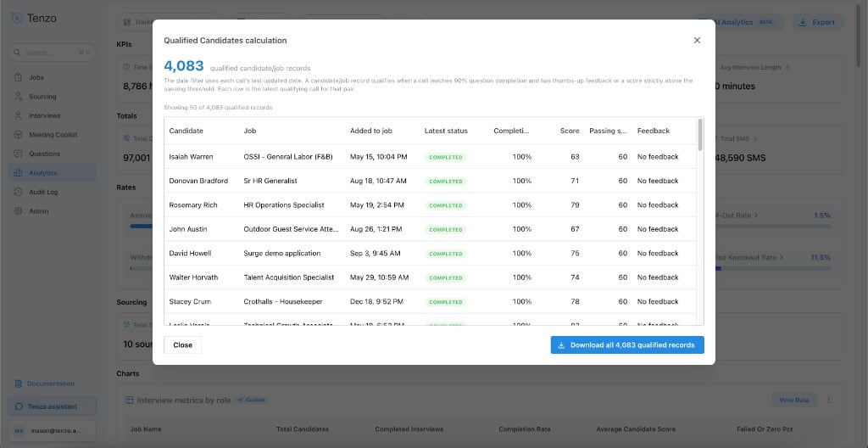
Task: Click the Knockout Rate progress bar
Action: coord(773,268)
